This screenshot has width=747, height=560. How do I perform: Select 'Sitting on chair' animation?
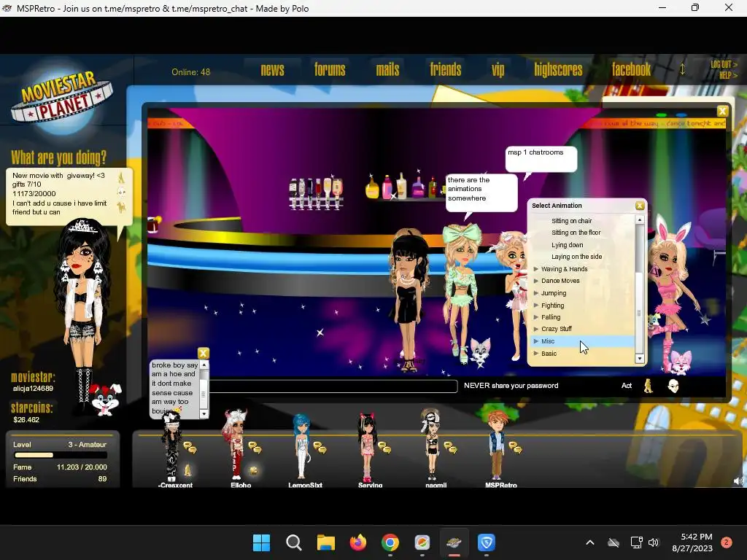pos(571,221)
